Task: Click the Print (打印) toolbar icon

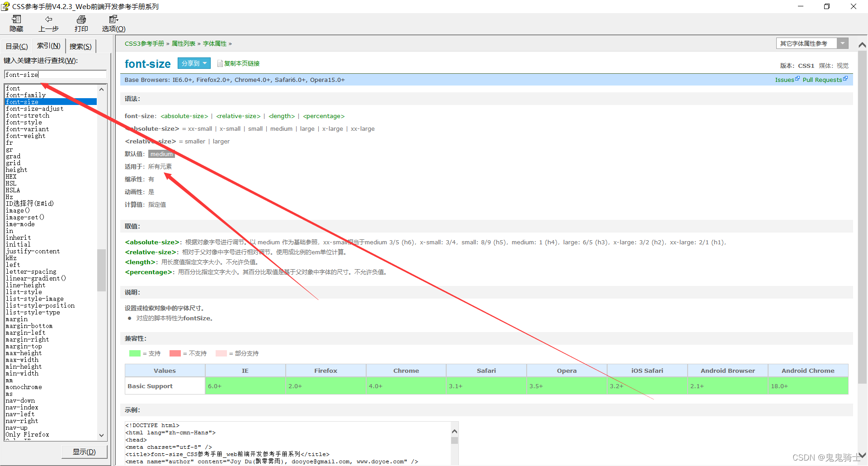Action: [81, 19]
